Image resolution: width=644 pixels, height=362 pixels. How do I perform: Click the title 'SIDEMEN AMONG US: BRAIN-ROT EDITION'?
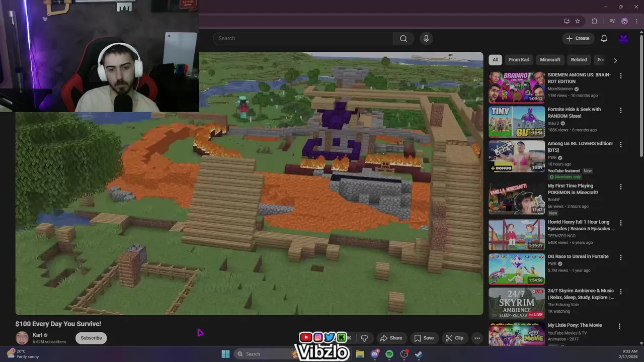pyautogui.click(x=579, y=78)
